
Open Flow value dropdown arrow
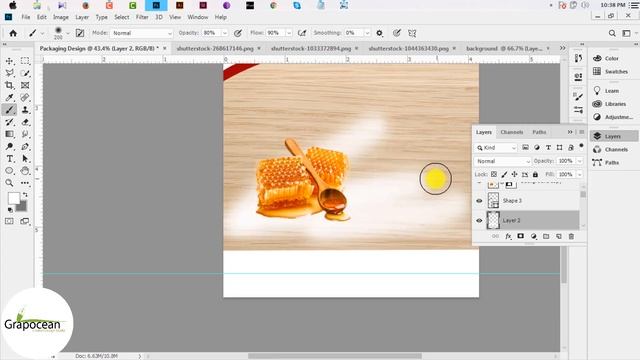click(x=289, y=33)
